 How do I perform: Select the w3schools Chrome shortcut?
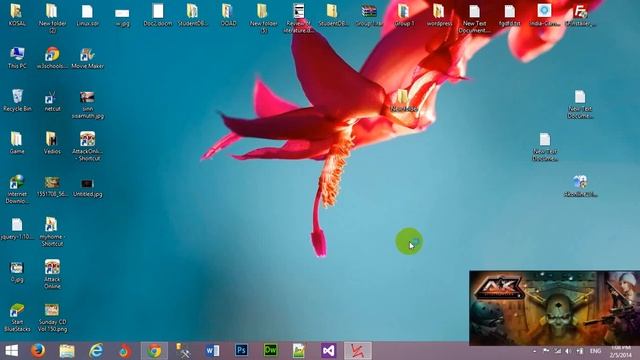click(x=52, y=58)
